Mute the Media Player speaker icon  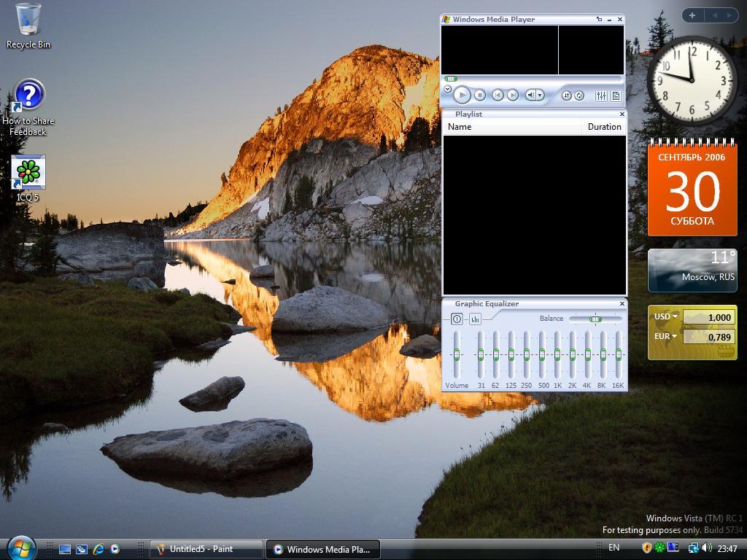coord(530,96)
